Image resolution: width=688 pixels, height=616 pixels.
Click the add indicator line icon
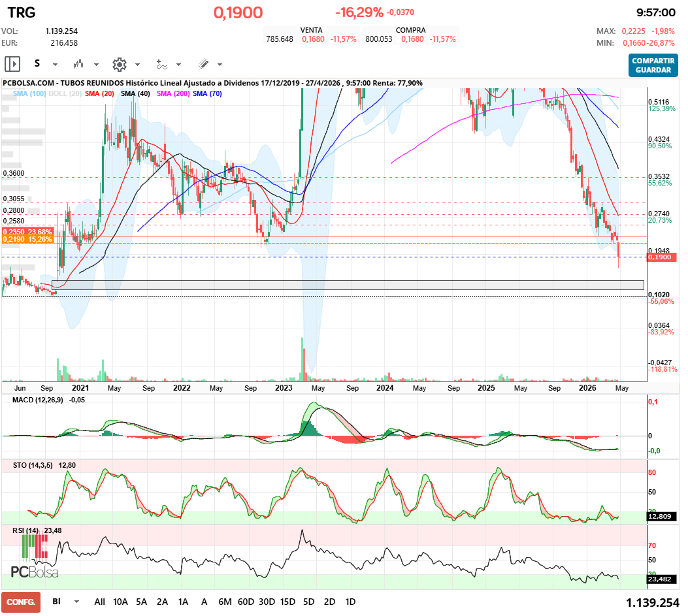tap(161, 64)
